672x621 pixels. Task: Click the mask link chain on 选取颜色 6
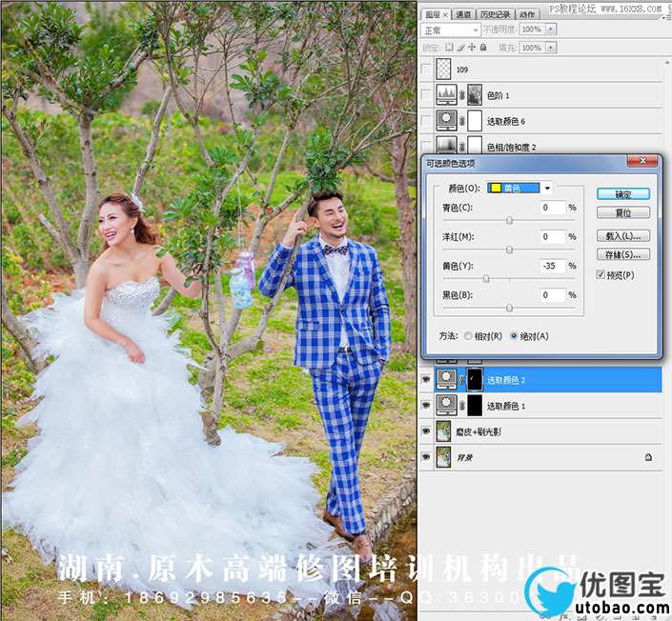tap(462, 121)
